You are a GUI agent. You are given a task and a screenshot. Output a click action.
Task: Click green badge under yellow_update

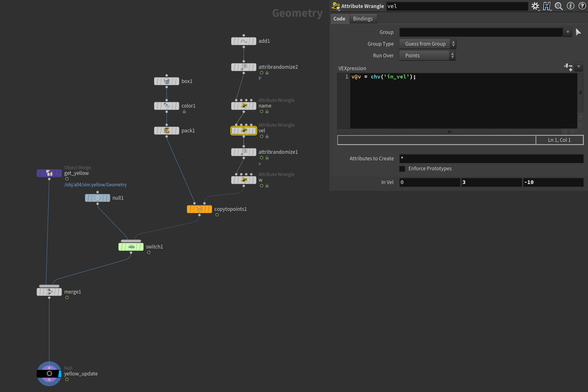(67, 379)
